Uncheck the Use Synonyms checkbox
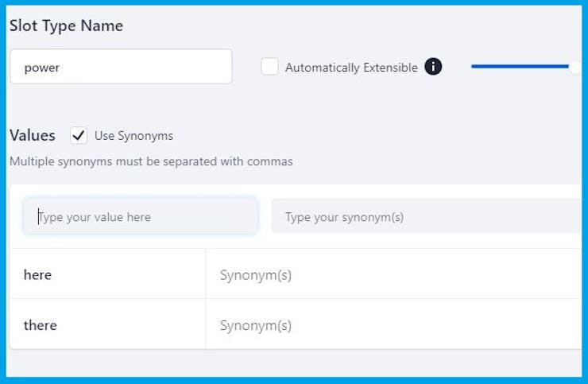This screenshot has width=588, height=384. pyautogui.click(x=79, y=135)
